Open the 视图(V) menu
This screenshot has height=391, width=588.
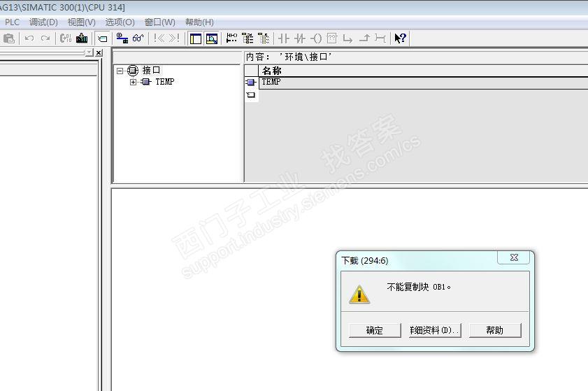pos(81,22)
